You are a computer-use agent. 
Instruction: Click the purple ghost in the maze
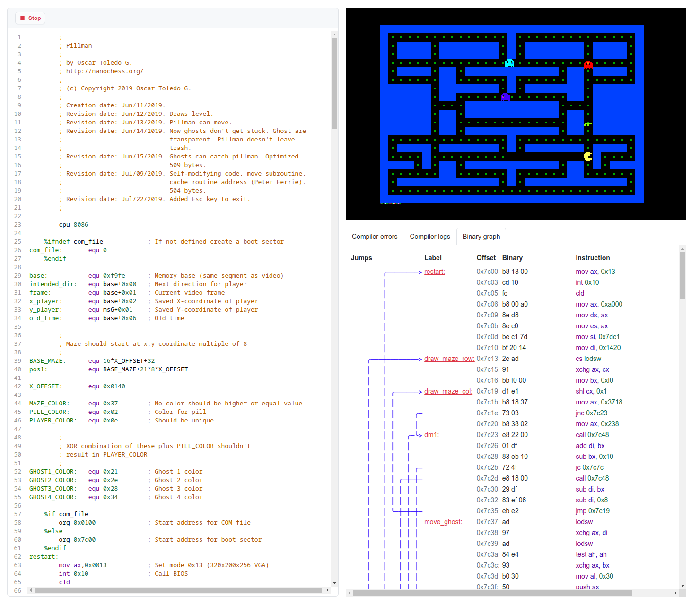coord(505,97)
